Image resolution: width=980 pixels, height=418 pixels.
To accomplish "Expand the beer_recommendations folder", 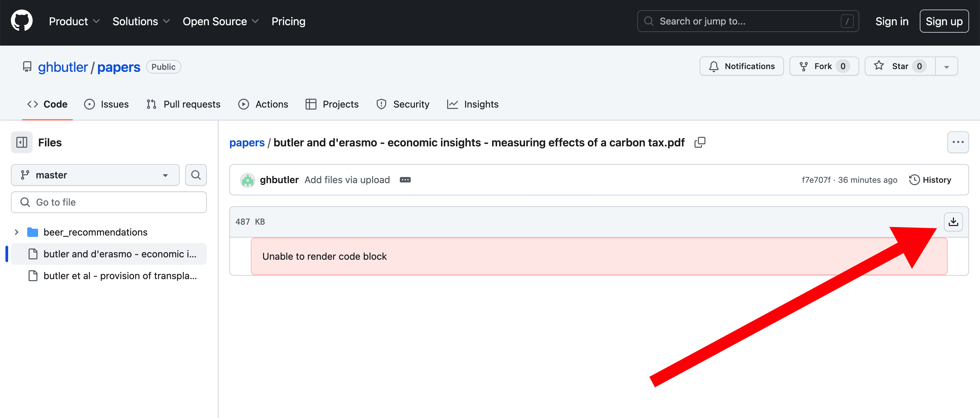I will click(16, 232).
